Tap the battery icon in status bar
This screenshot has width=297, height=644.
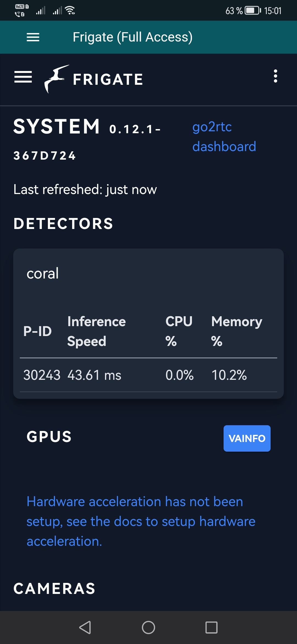click(252, 11)
